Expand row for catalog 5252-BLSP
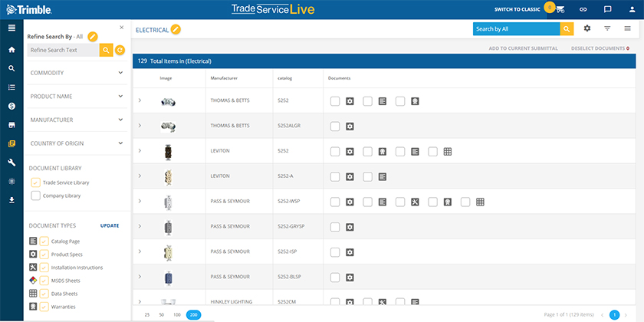 140,277
